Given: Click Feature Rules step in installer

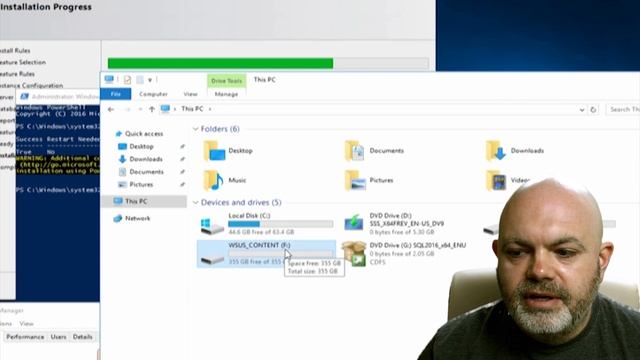Looking at the screenshot, I should [x=17, y=73].
